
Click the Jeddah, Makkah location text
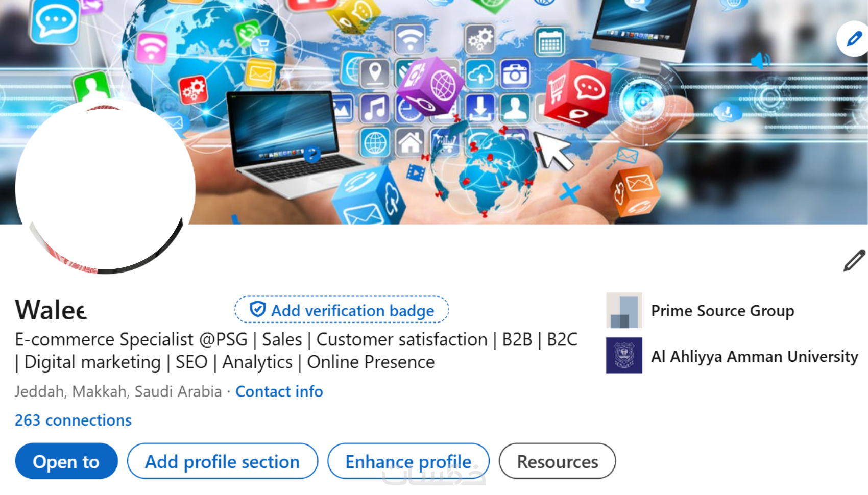point(118,391)
